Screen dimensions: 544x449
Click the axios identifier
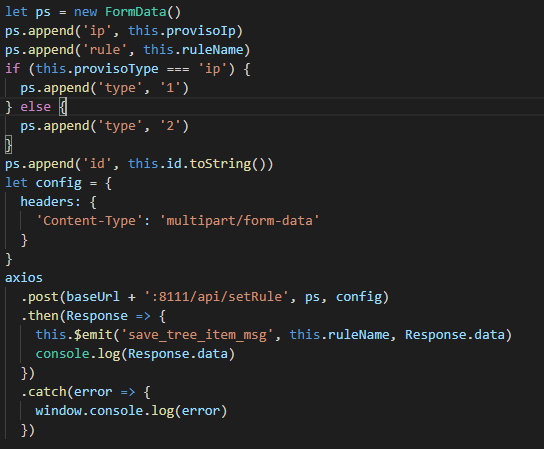tap(24, 278)
